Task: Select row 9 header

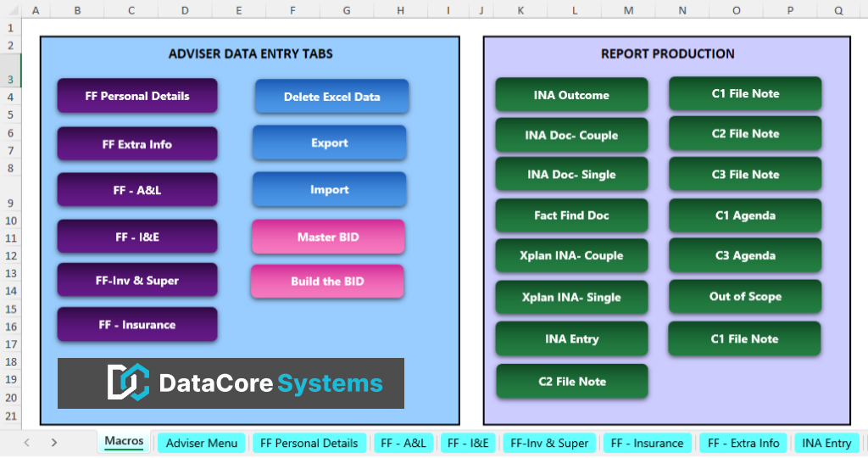Action: pos(10,194)
